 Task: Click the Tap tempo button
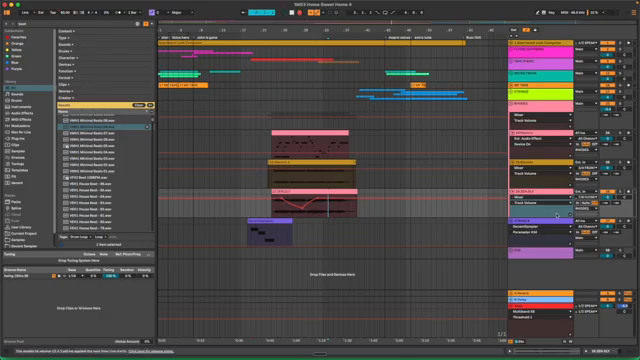pyautogui.click(x=53, y=13)
